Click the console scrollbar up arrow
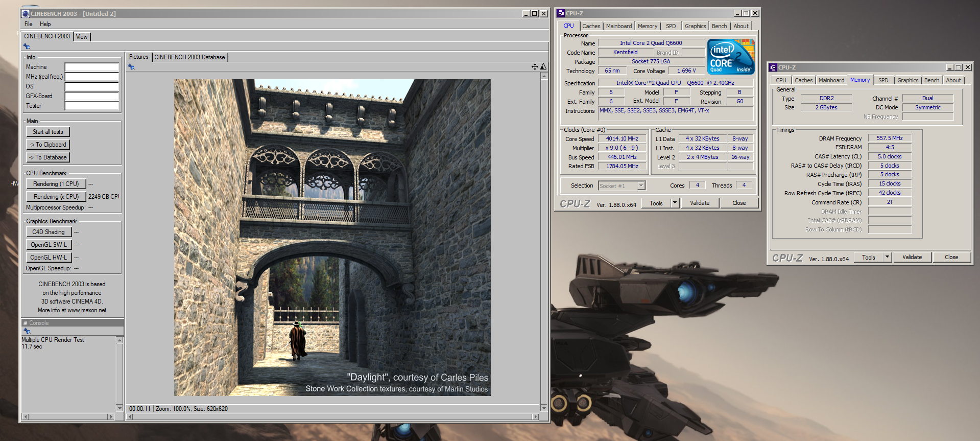This screenshot has width=980, height=441. (119, 340)
